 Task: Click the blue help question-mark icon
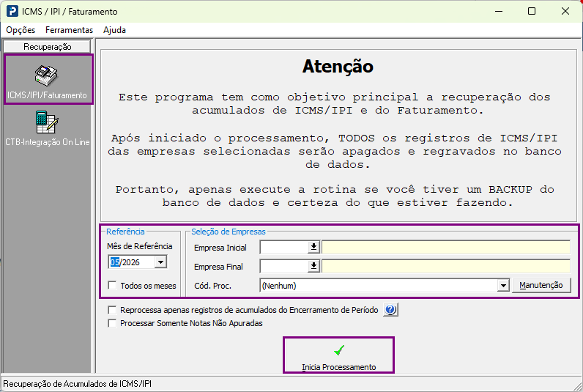(390, 309)
